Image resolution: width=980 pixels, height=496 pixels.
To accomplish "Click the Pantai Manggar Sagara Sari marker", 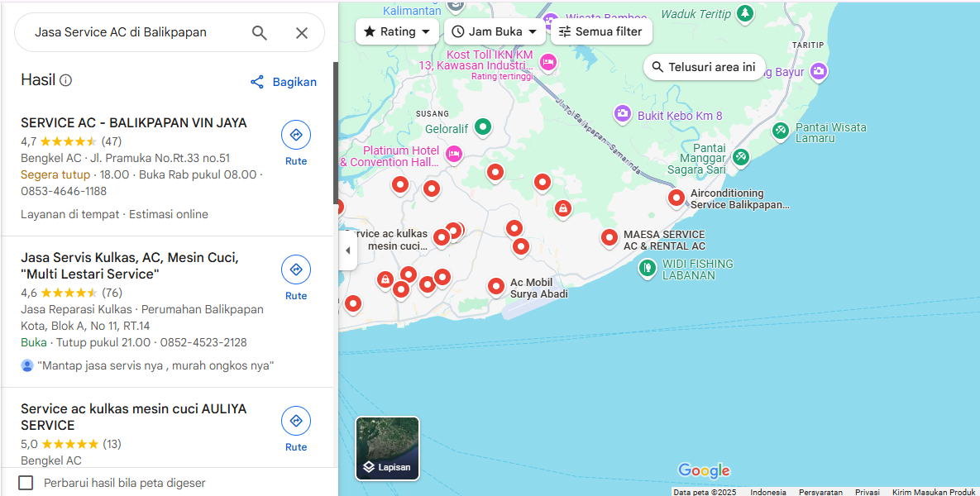I will point(741,157).
